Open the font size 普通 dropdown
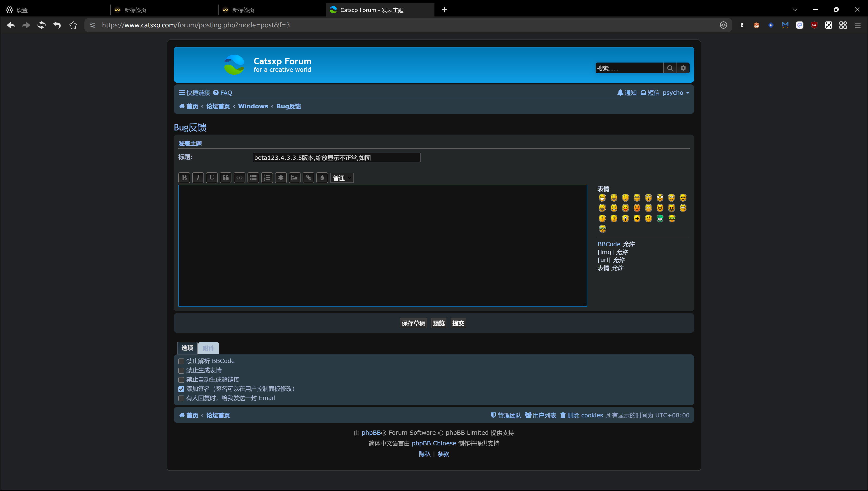Screen dimensions: 868x491 pos(342,178)
